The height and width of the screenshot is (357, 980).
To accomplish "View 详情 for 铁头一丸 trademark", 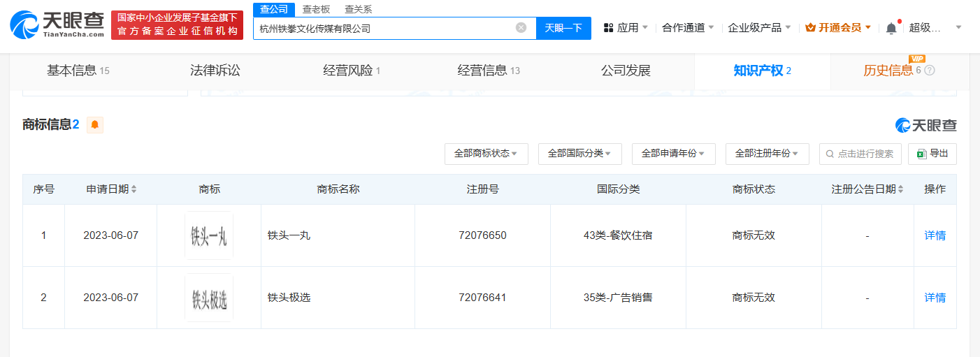I will point(935,235).
